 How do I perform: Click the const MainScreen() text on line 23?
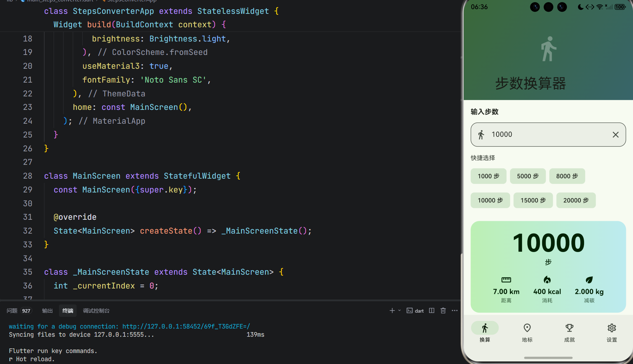(x=144, y=107)
